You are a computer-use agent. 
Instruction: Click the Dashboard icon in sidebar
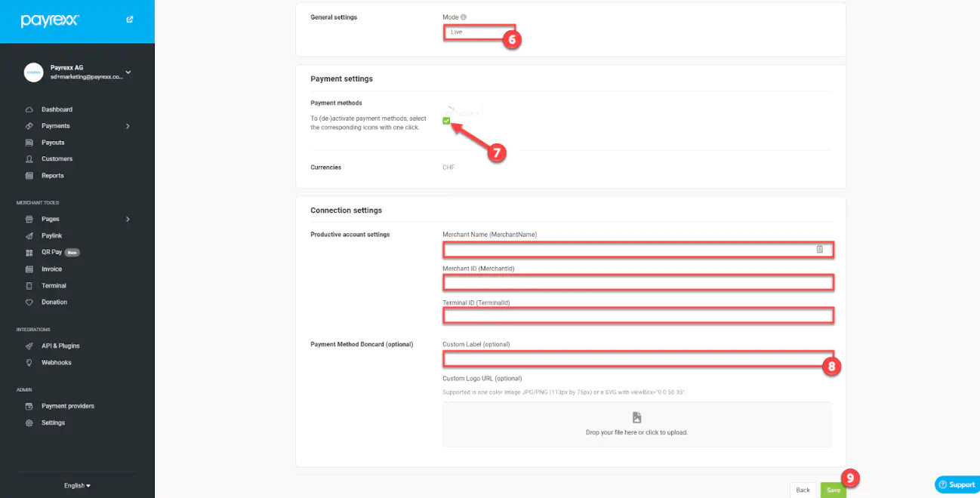point(29,109)
